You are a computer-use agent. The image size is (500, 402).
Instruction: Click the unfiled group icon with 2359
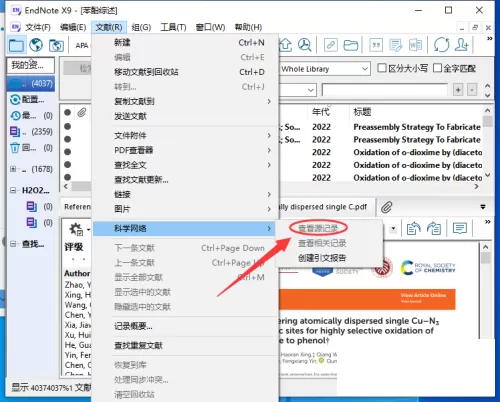15,132
